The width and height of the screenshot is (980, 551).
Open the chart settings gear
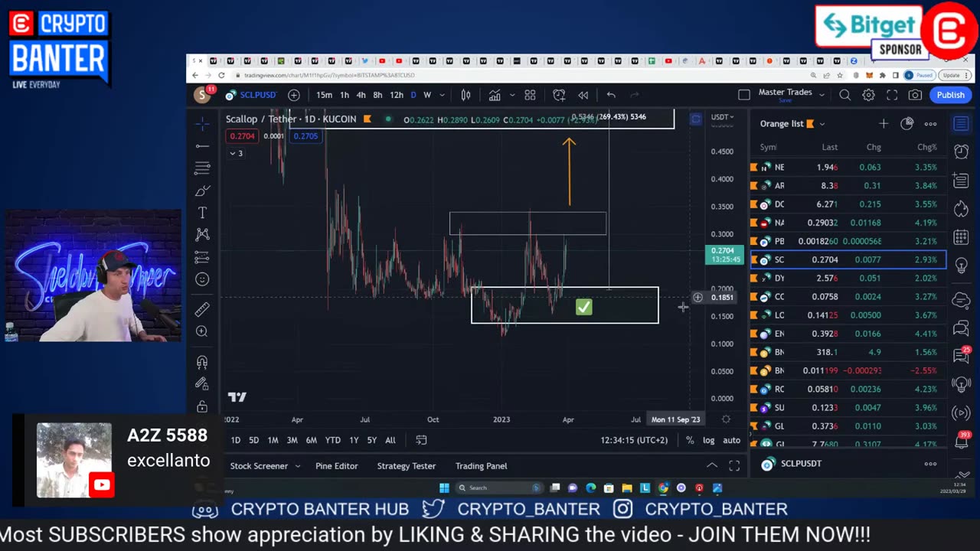[x=868, y=95]
